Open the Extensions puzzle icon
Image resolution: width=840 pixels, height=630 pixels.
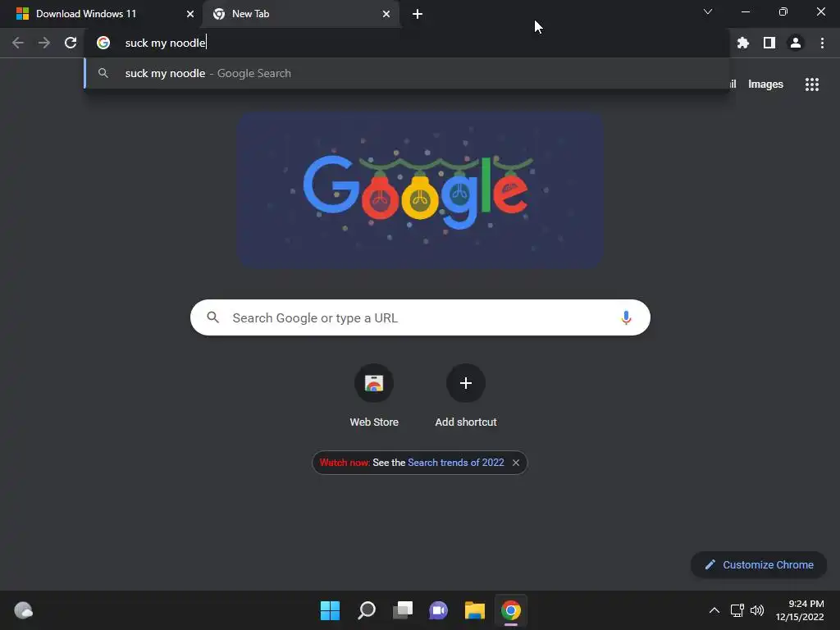(x=742, y=43)
